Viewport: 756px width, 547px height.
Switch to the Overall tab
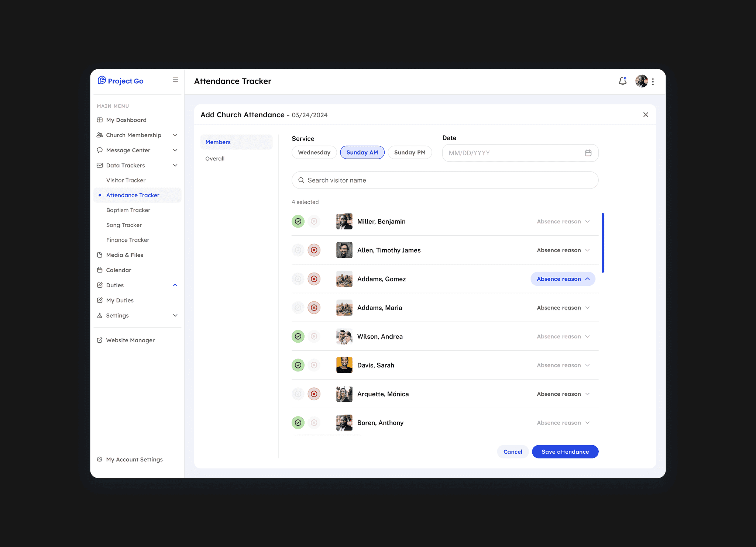pos(215,159)
